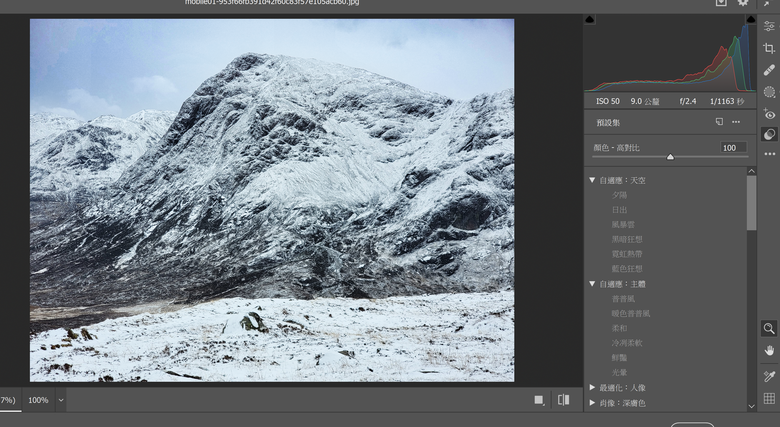This screenshot has height=427, width=780.
Task: Click the preset list scrollbar up arrow
Action: pos(751,171)
